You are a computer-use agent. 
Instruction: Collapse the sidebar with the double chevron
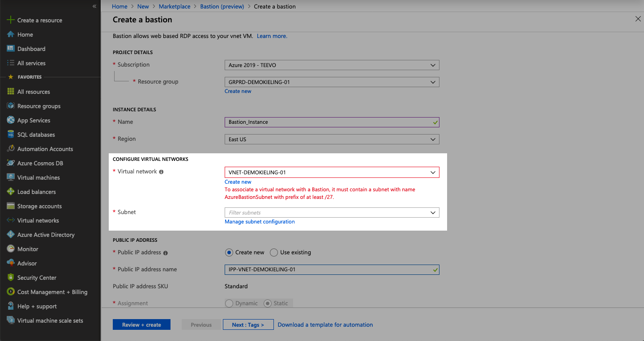94,6
